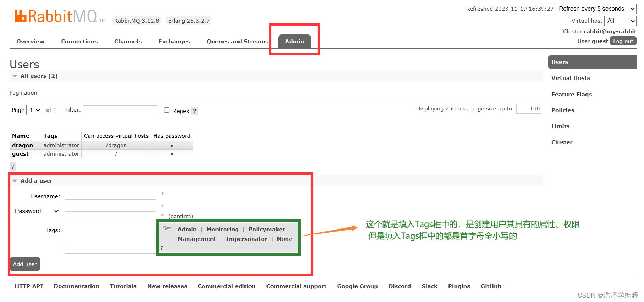Go to the Overview tab

[31, 42]
